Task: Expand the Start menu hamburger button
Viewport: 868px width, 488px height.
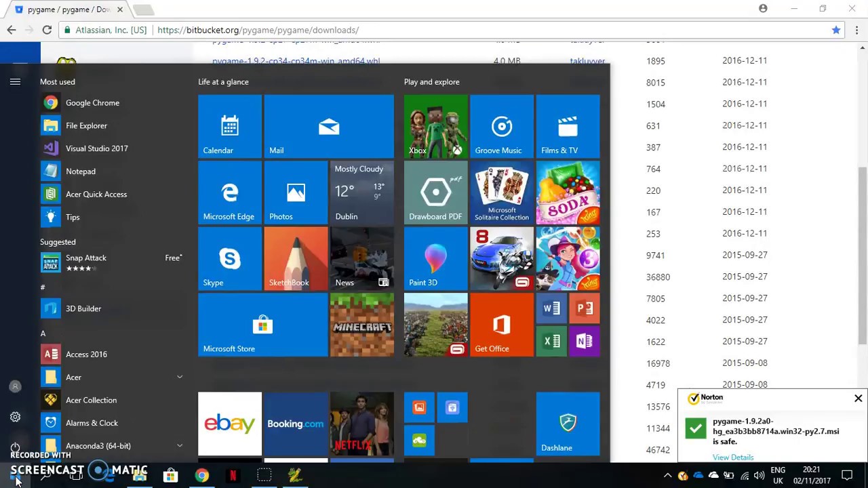Action: (15, 82)
